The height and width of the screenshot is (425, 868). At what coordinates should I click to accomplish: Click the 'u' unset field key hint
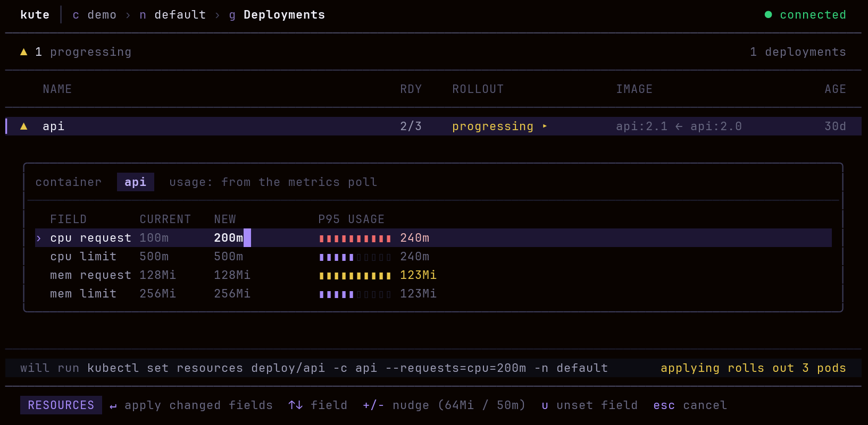point(545,406)
